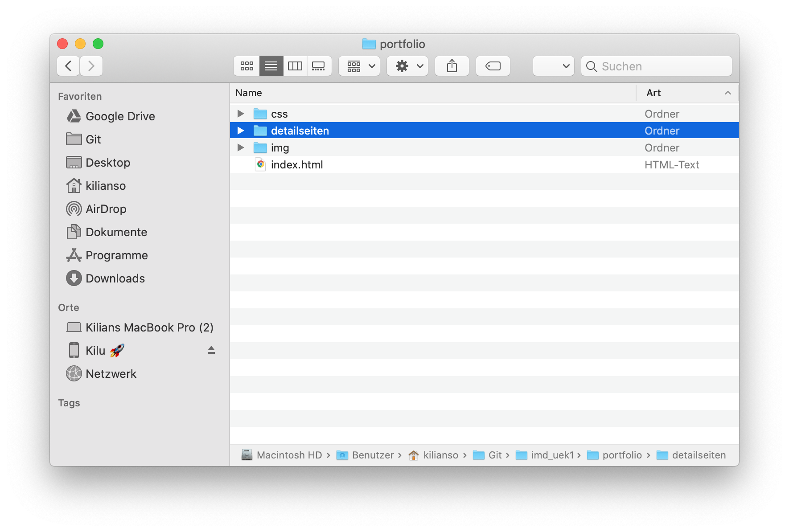Open Google Drive from the Favorites sidebar

pyautogui.click(x=120, y=116)
